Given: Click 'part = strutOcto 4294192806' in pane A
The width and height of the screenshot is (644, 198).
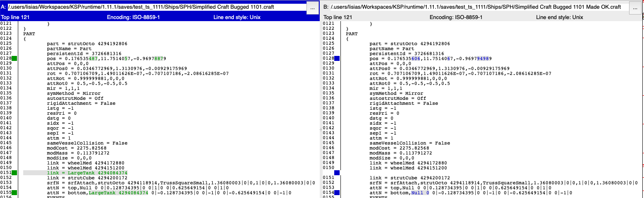Looking at the screenshot, I should click(x=87, y=43).
